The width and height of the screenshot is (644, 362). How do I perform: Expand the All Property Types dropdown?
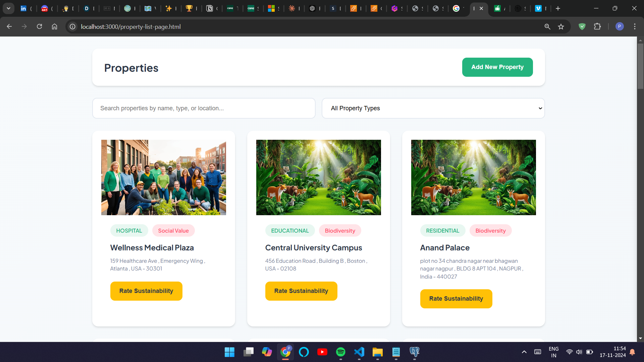(x=433, y=108)
